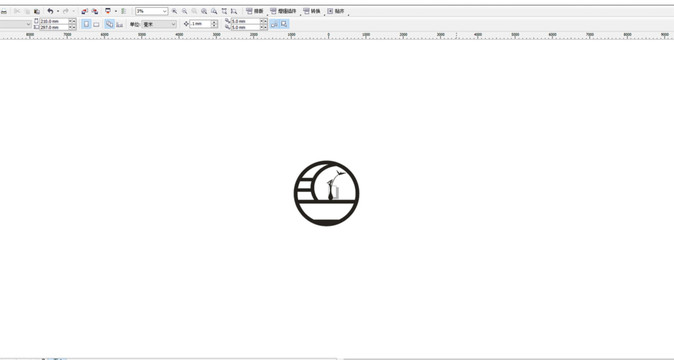Increase the nudge distance stepper

pyautogui.click(x=214, y=22)
